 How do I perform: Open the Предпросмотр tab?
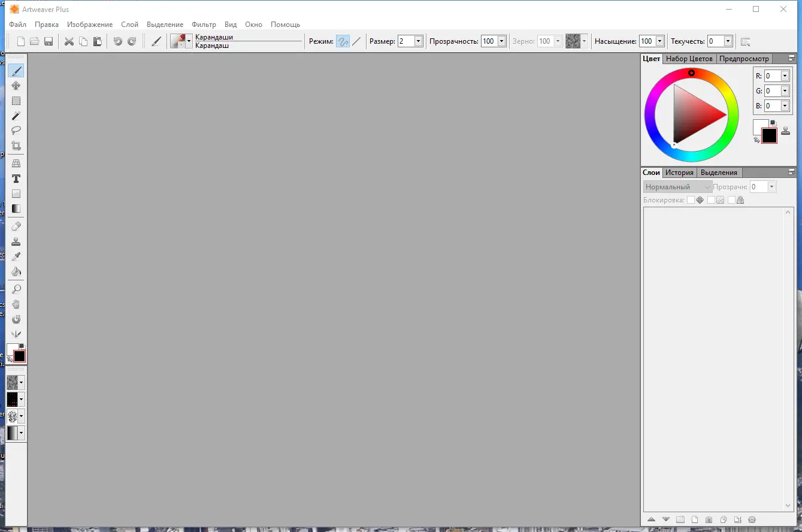[744, 59]
